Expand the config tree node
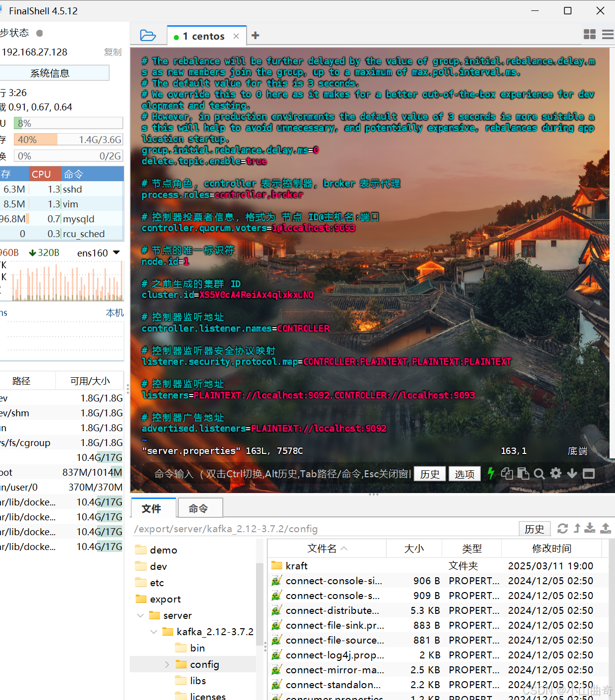The image size is (615, 700). 167,664
